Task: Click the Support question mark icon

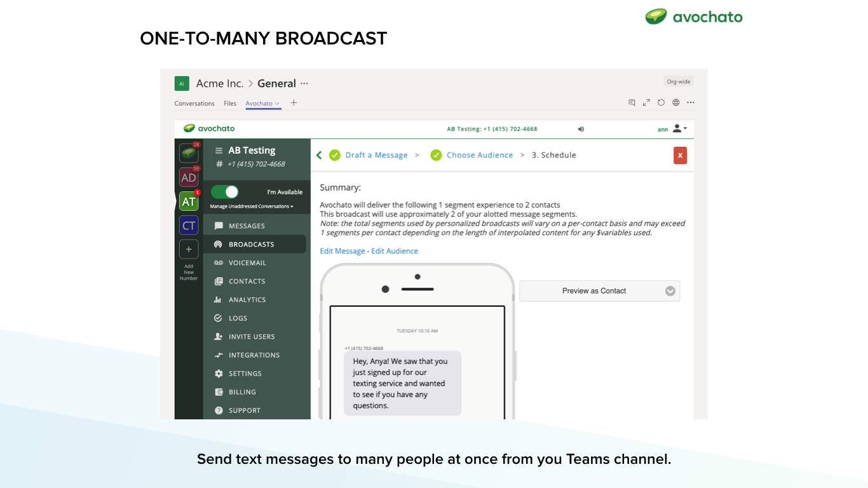Action: tap(219, 410)
